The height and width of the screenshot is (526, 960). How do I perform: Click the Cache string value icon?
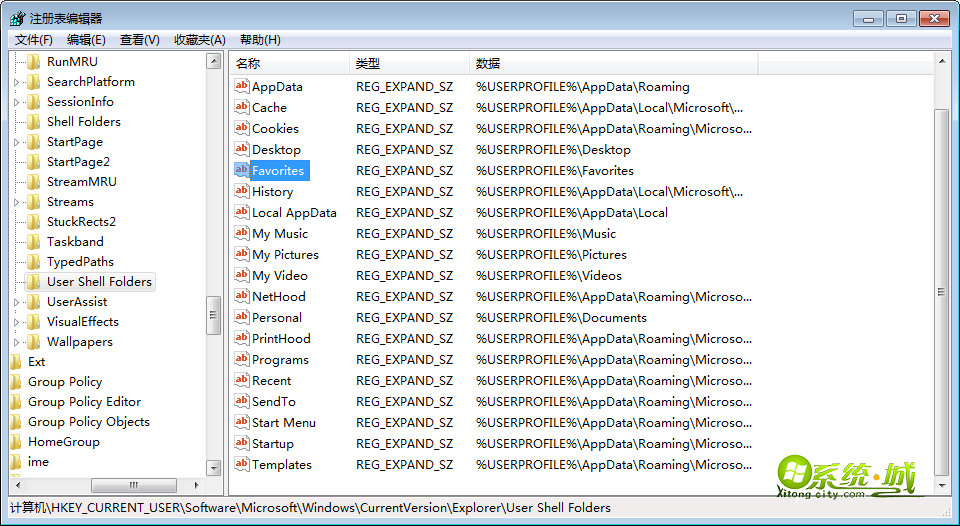(242, 107)
